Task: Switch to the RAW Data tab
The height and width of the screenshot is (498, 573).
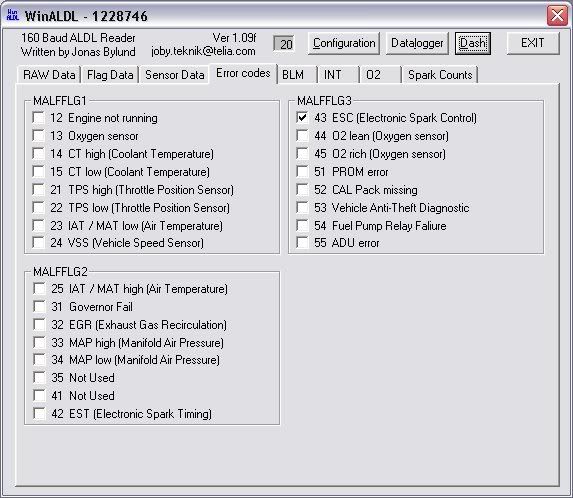Action: [x=49, y=75]
